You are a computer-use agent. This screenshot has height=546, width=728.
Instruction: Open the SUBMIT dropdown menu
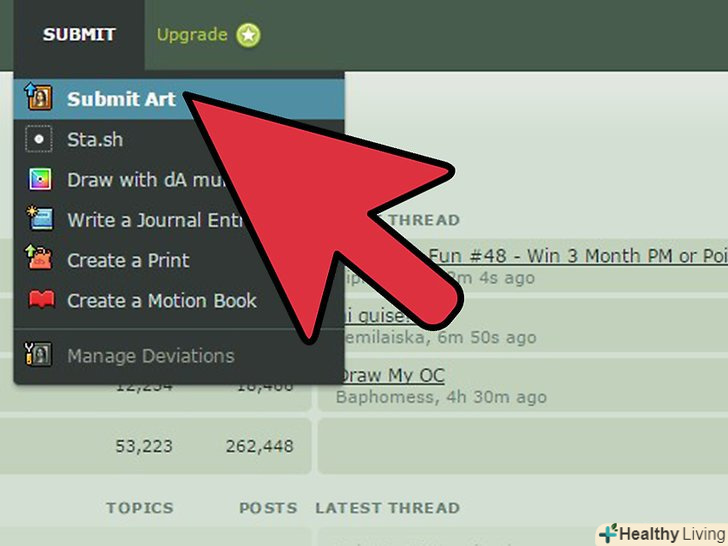pyautogui.click(x=79, y=35)
